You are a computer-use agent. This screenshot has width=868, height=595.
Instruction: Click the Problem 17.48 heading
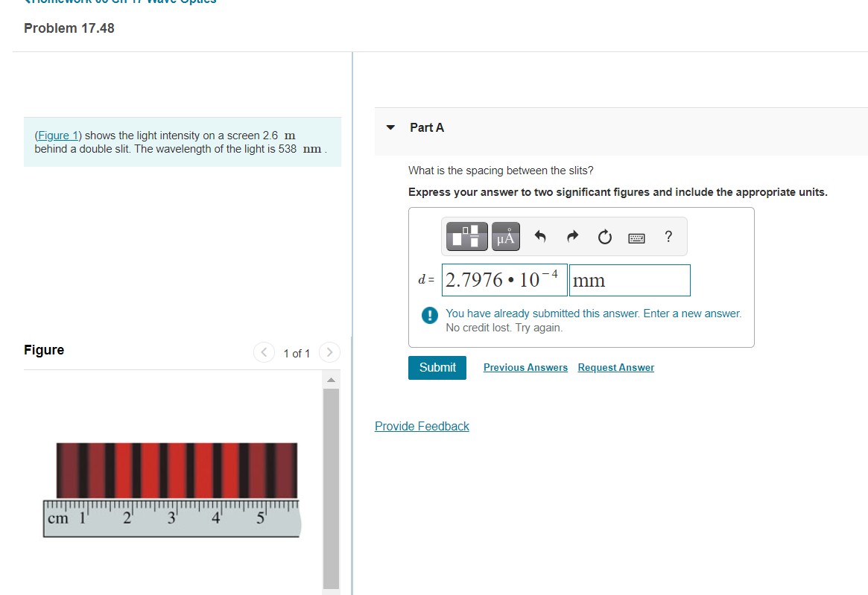tap(69, 28)
